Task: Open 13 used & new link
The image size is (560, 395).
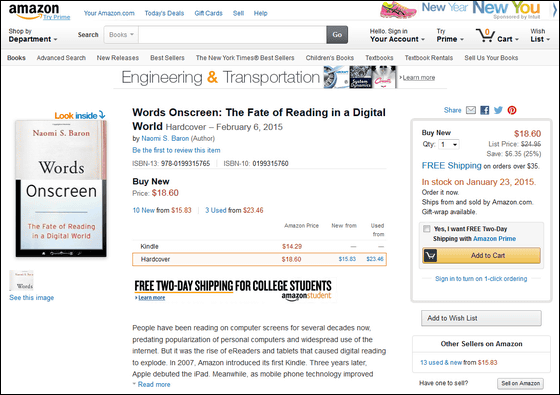Action: coord(441,362)
